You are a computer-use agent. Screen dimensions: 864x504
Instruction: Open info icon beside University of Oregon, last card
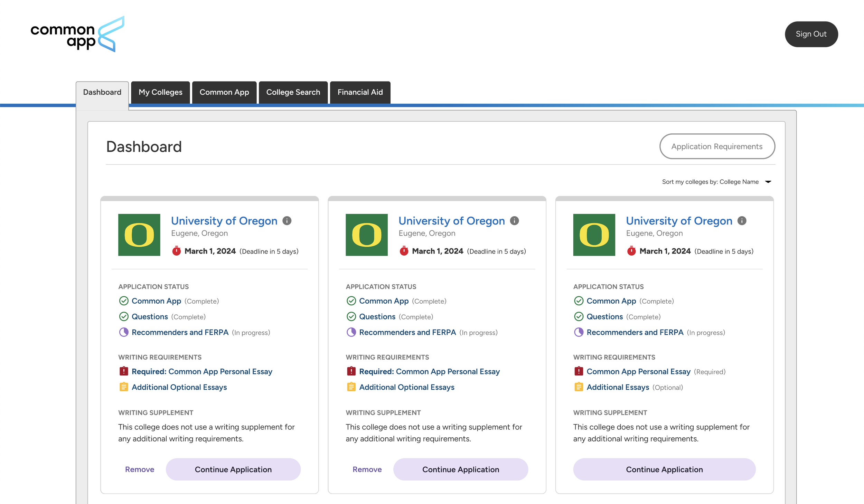(742, 221)
